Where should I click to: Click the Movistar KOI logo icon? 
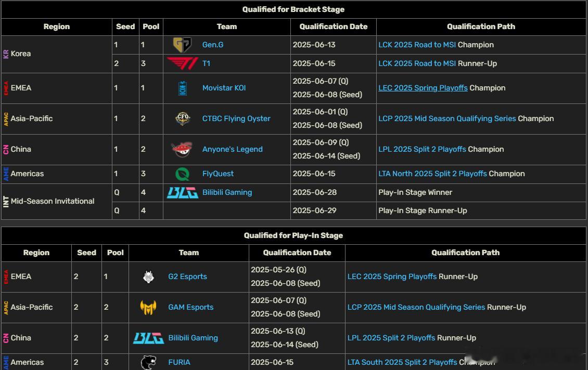[183, 88]
